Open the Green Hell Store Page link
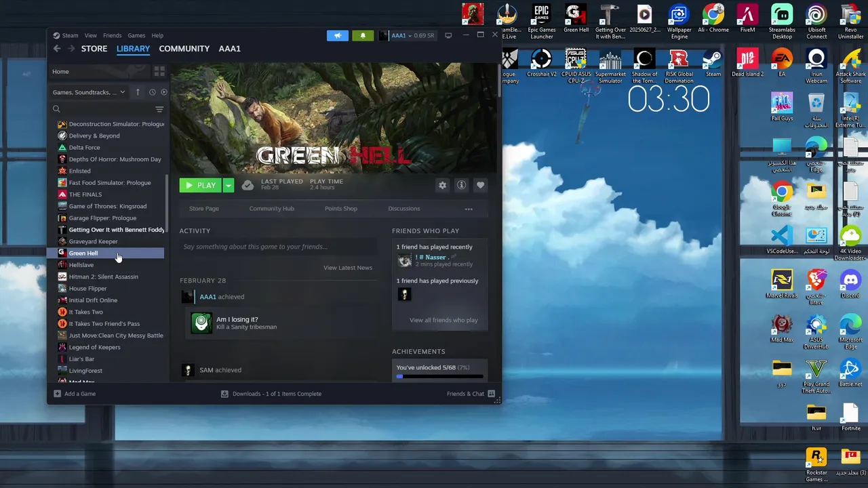The height and width of the screenshot is (488, 868). tap(203, 209)
